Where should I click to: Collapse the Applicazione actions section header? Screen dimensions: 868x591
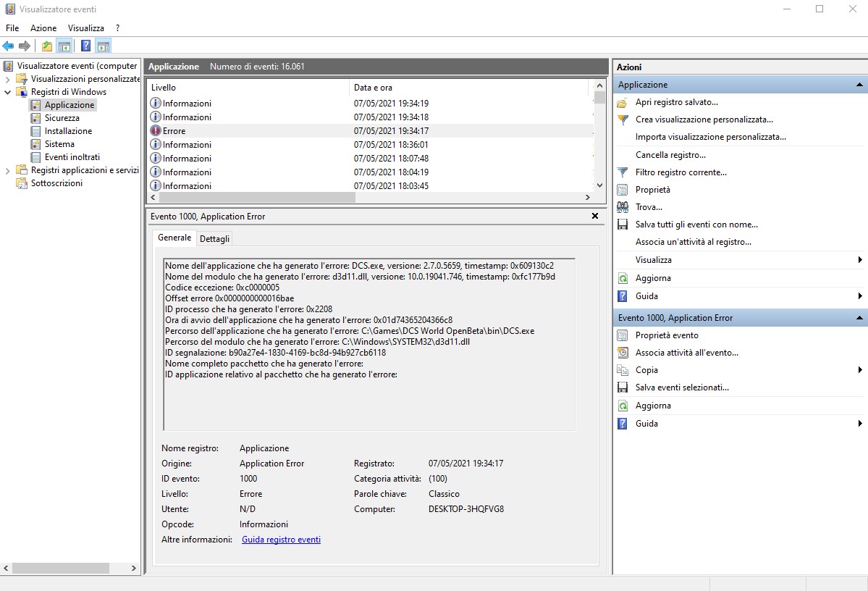click(x=859, y=85)
